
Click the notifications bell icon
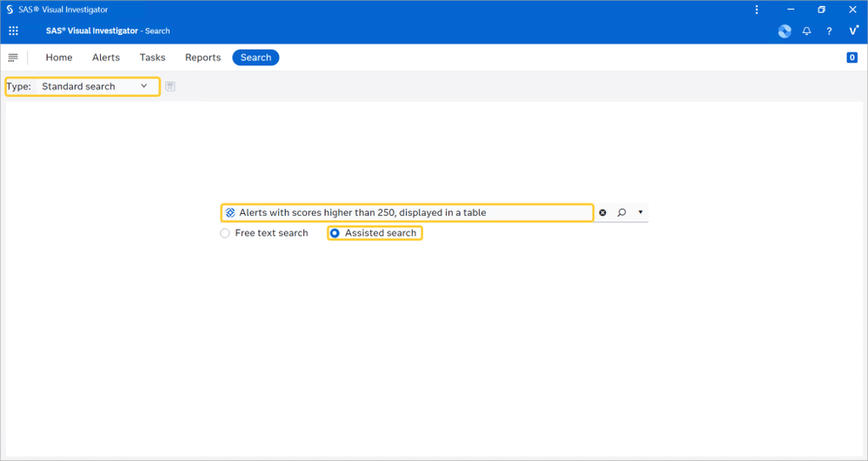tap(806, 31)
